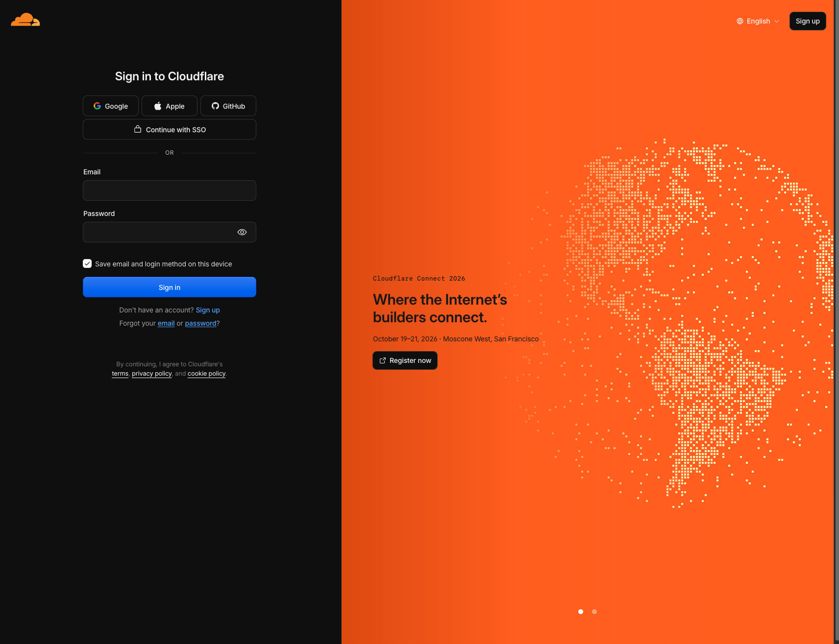Uncheck Save email and login method
The image size is (839, 644).
coord(87,263)
